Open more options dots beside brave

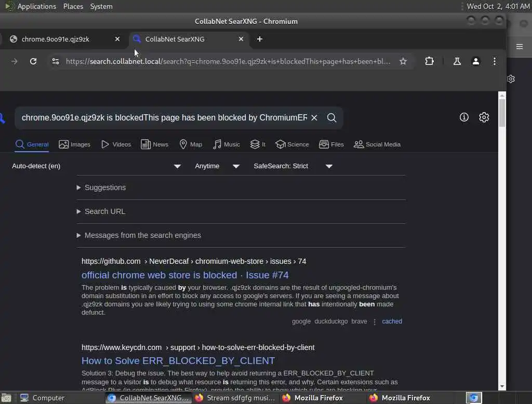[375, 321]
